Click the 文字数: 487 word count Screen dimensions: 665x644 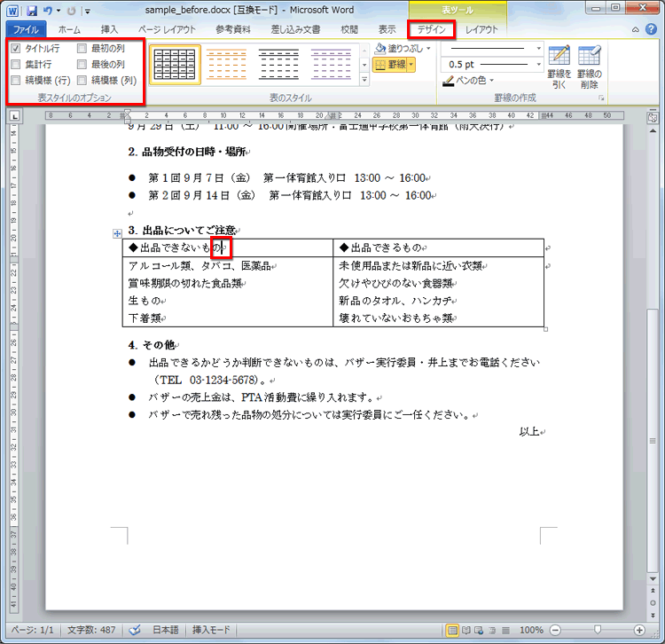pyautogui.click(x=91, y=630)
